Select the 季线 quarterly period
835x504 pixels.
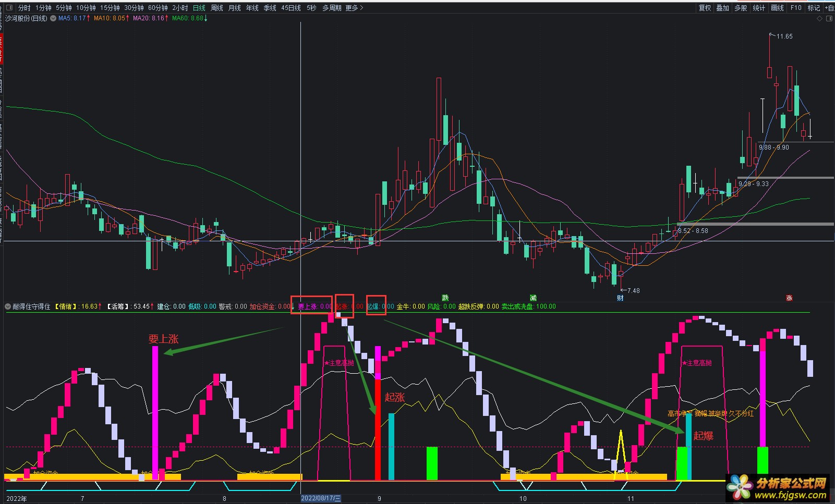[270, 8]
